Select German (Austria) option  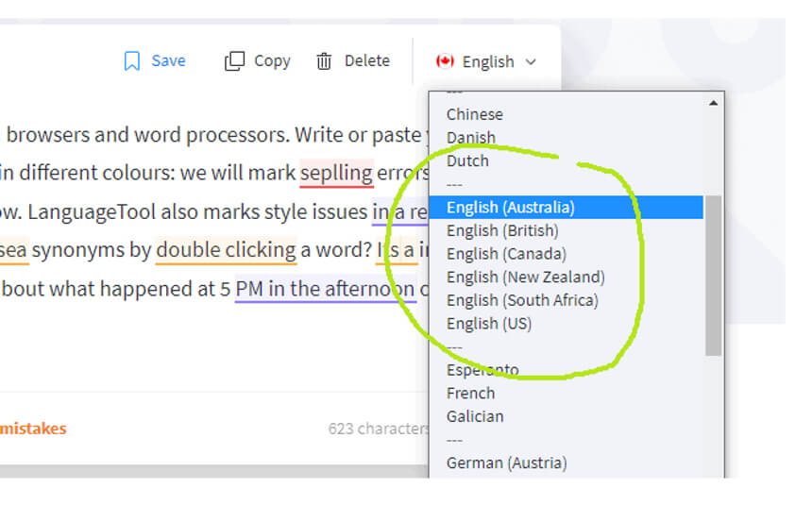(507, 463)
